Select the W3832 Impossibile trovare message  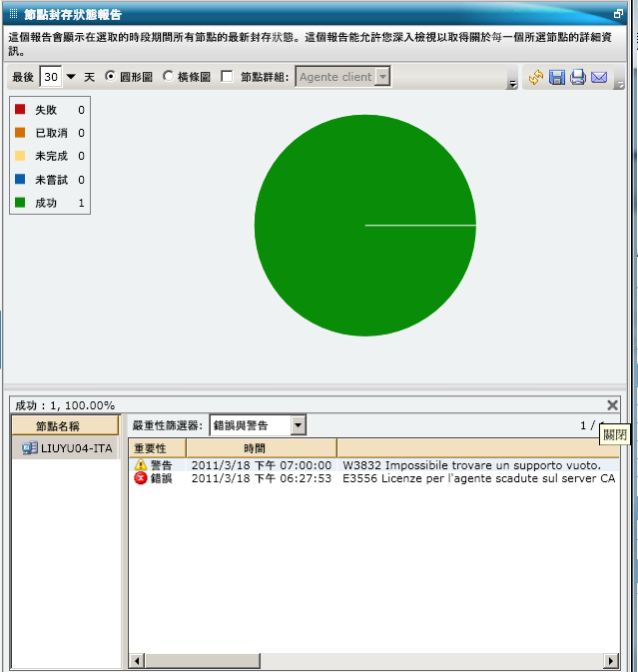471,465
